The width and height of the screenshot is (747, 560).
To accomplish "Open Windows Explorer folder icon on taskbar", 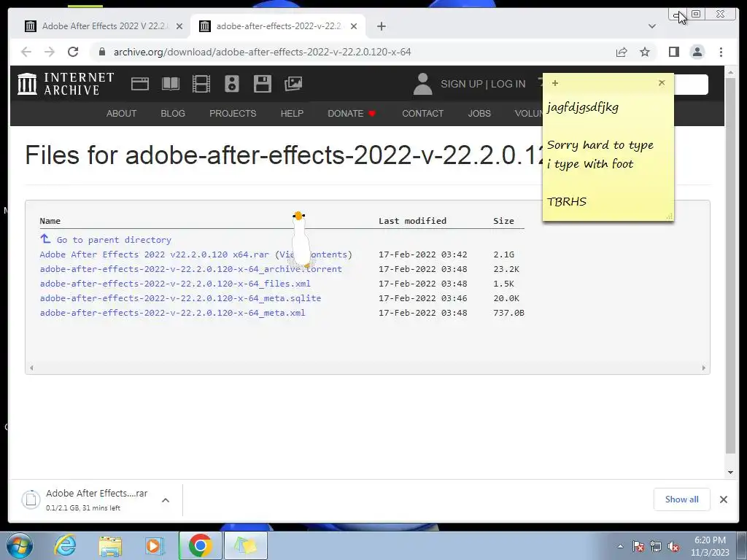I will (x=110, y=545).
